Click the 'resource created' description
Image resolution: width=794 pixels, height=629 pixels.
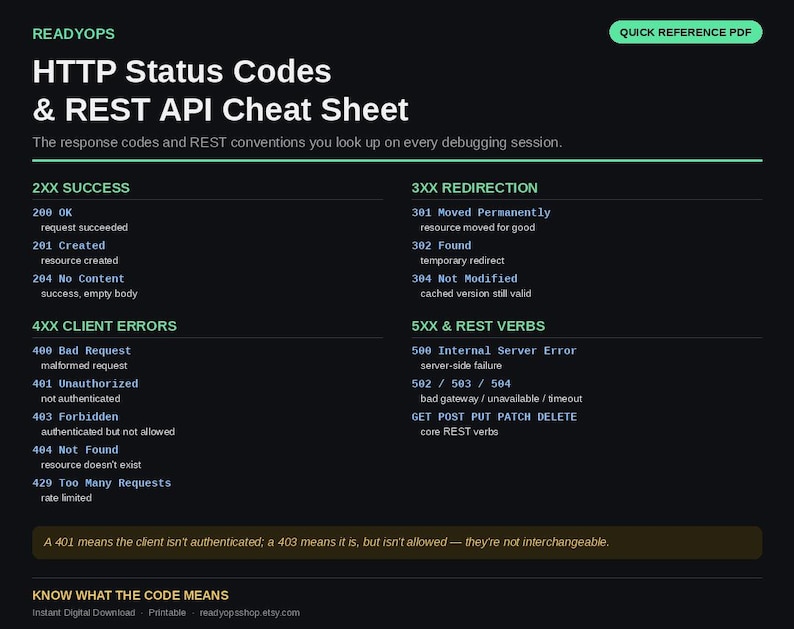[80, 260]
